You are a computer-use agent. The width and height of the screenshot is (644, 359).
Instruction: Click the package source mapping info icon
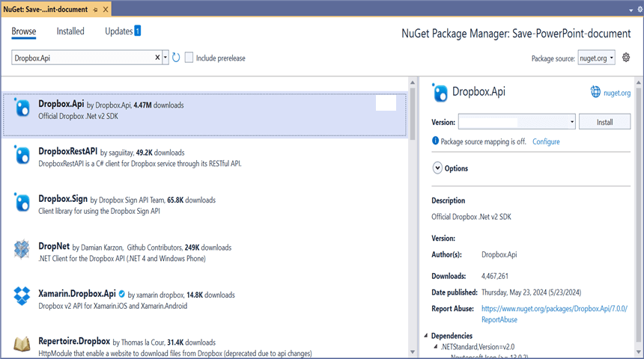435,141
